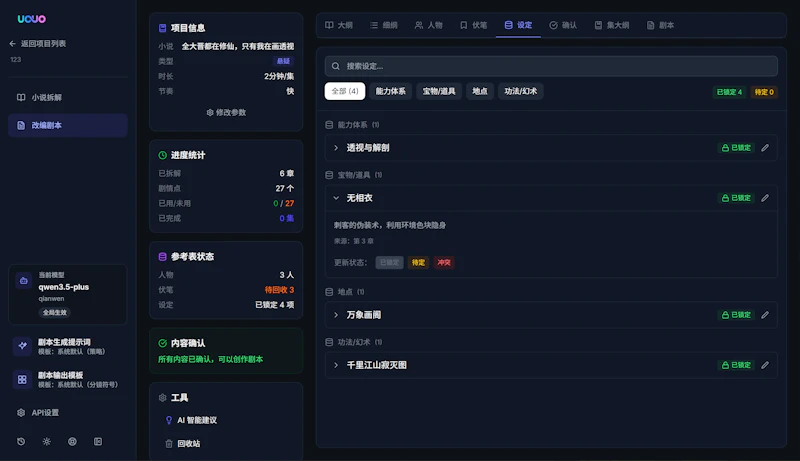The image size is (800, 461).
Task: Click 返回项目列表 link
Action: click(x=43, y=44)
